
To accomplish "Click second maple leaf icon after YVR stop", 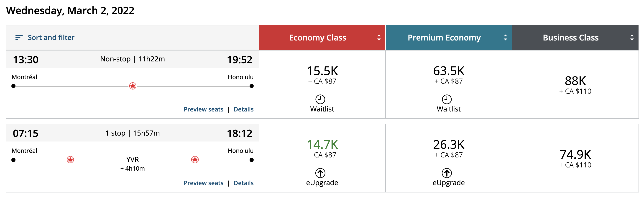I will [x=195, y=159].
